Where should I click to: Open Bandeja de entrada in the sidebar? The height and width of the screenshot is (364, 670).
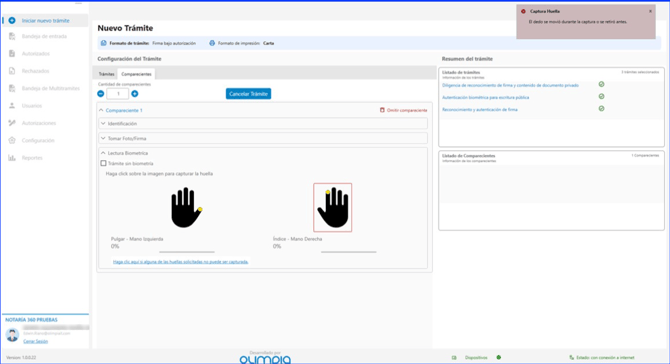pos(44,36)
